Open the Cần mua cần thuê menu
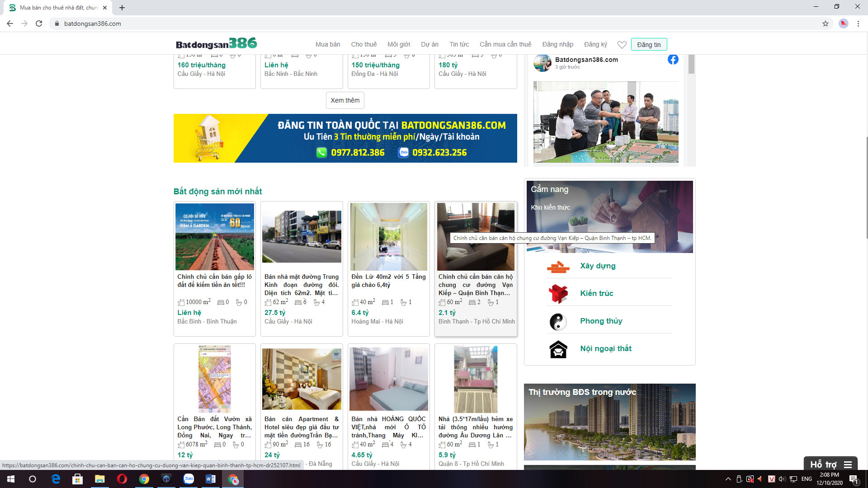 coord(505,44)
